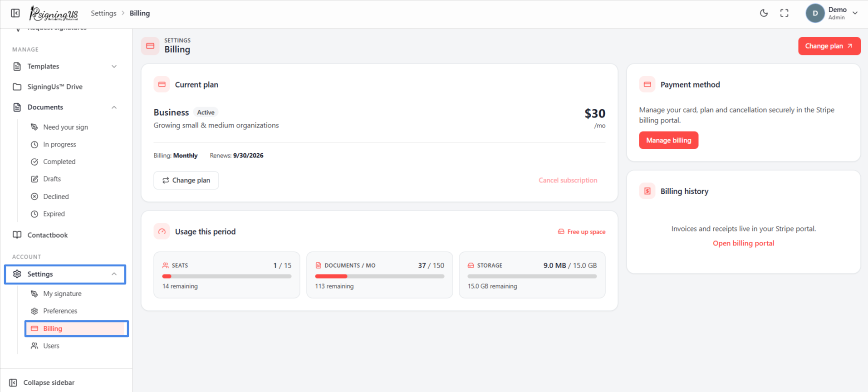Viewport: 868px width, 392px height.
Task: Select Billing in the sidebar
Action: point(77,328)
